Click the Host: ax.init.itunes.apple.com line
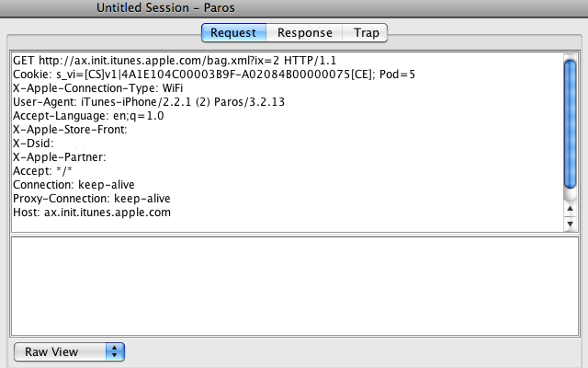Screen dimensions: 588x368 92,212
